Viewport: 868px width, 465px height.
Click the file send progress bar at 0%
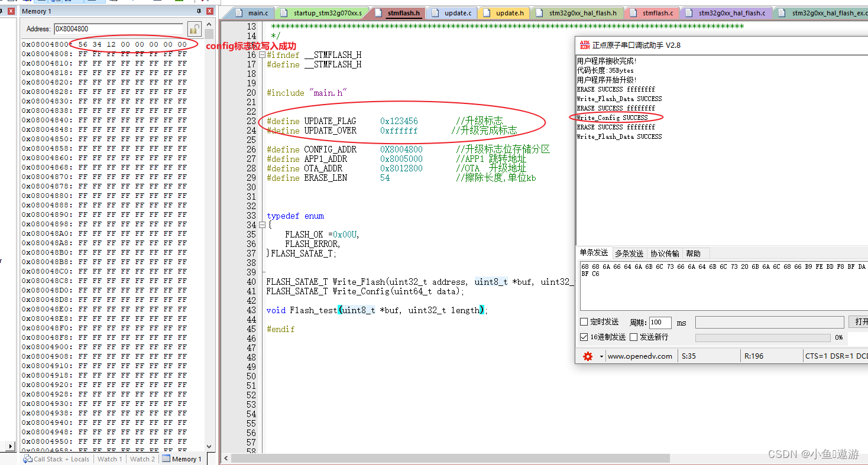click(x=763, y=337)
